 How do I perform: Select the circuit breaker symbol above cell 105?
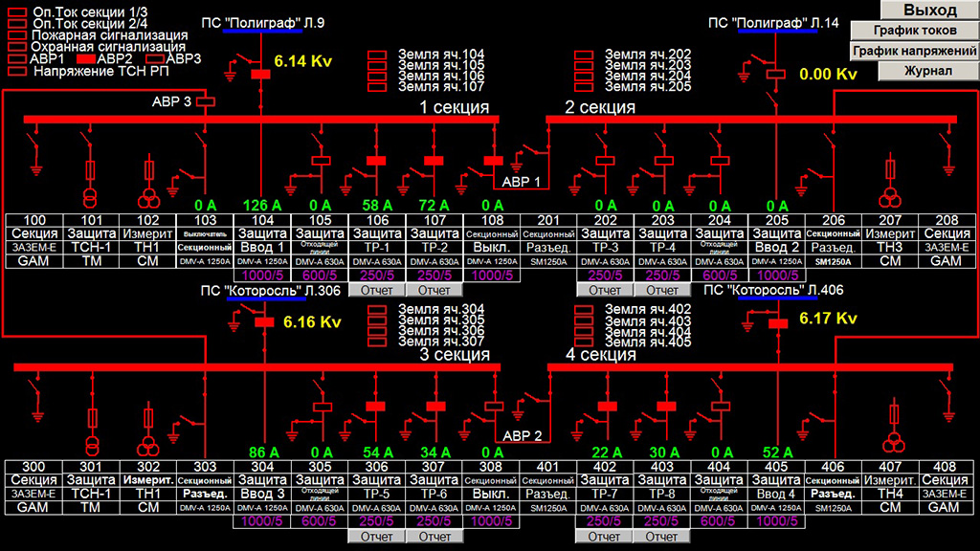click(321, 161)
